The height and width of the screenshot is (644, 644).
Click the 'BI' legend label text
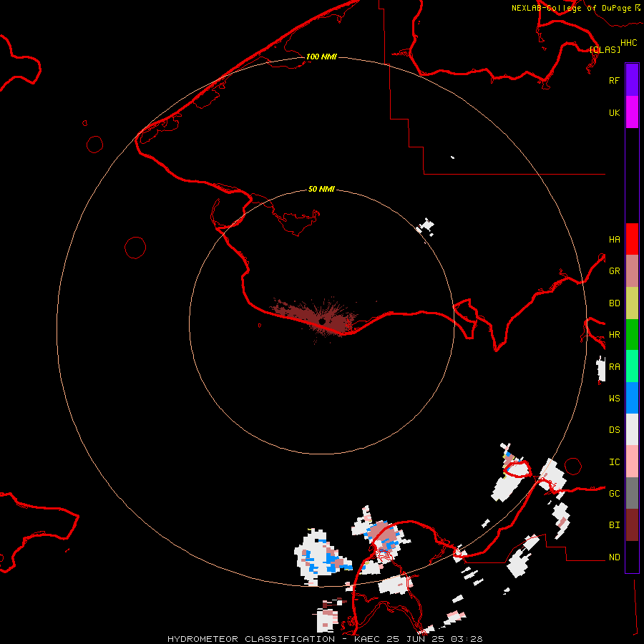point(614,525)
